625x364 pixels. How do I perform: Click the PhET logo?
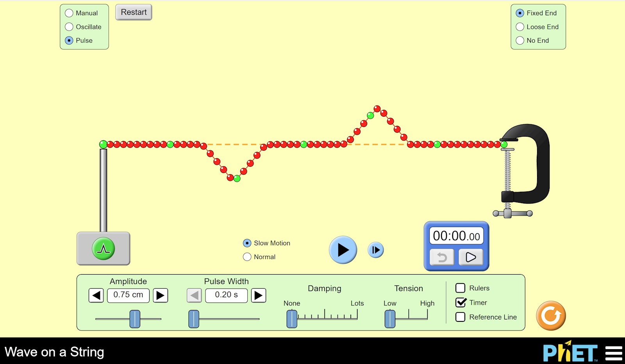pyautogui.click(x=570, y=352)
